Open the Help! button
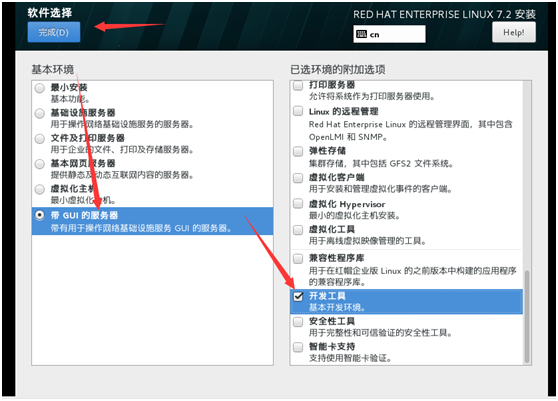The image size is (558, 401). (x=514, y=32)
